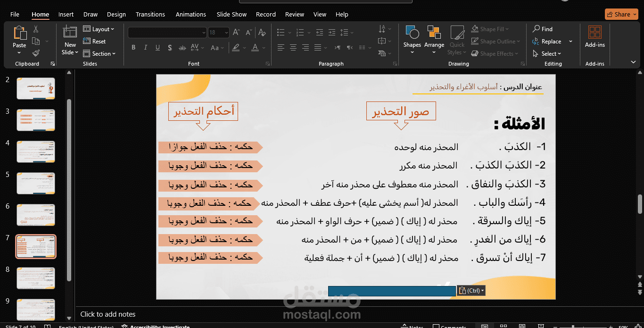This screenshot has width=644, height=328.
Task: Open Paste Options (Ctrl) button
Action: (471, 291)
